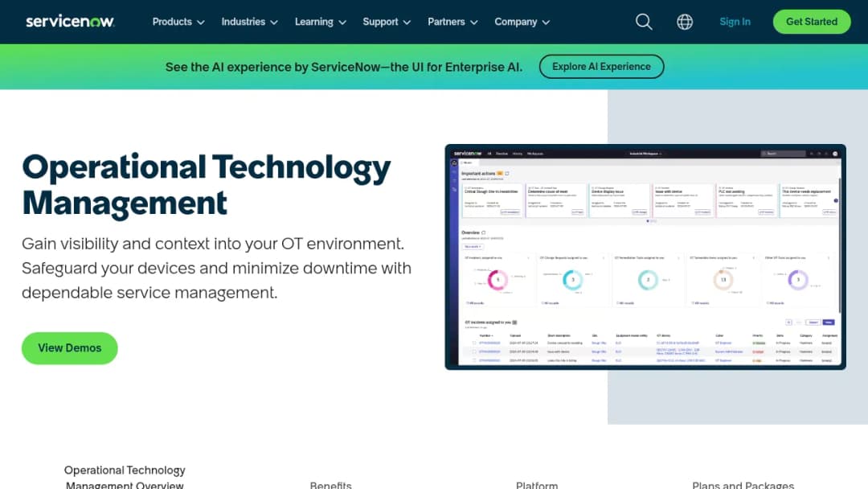Click the View Demos button

tap(70, 348)
